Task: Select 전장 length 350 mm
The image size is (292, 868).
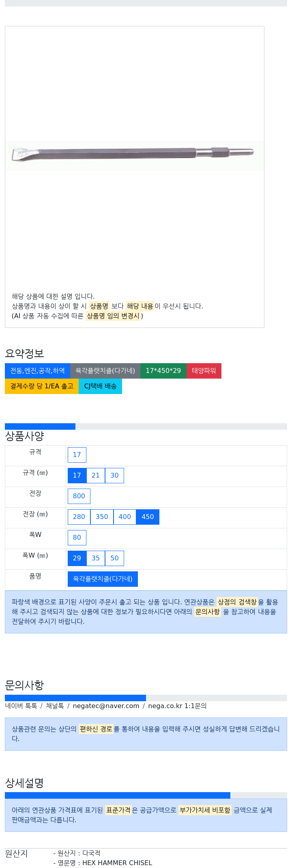Action: (x=102, y=517)
